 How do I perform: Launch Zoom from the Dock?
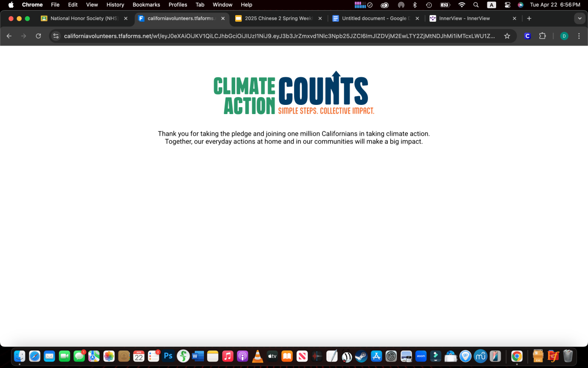[421, 356]
